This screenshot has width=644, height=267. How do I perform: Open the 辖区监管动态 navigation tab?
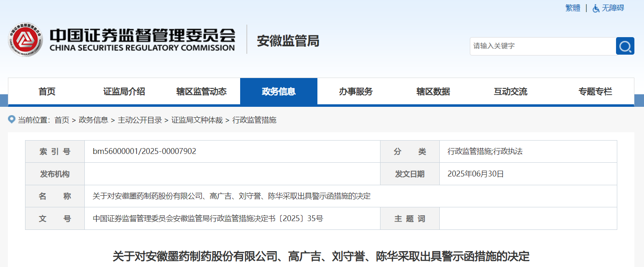tap(201, 92)
